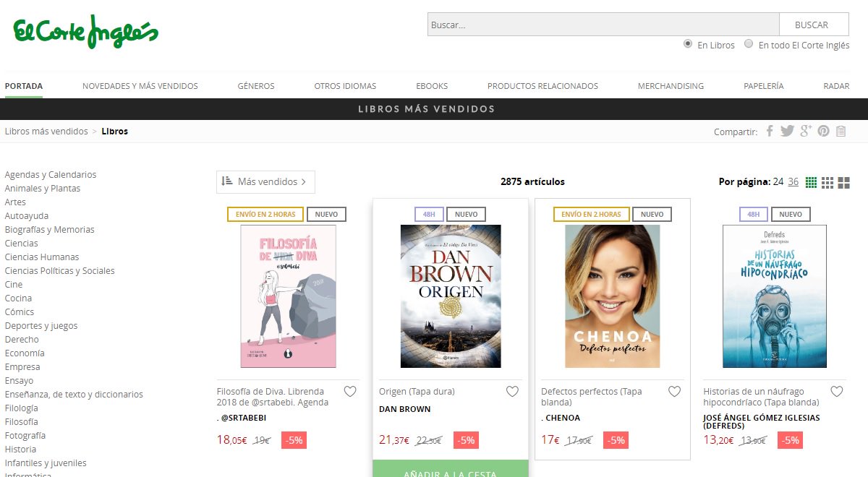
Task: Open 'Infantiles y juveniles' category
Action: tap(46, 463)
